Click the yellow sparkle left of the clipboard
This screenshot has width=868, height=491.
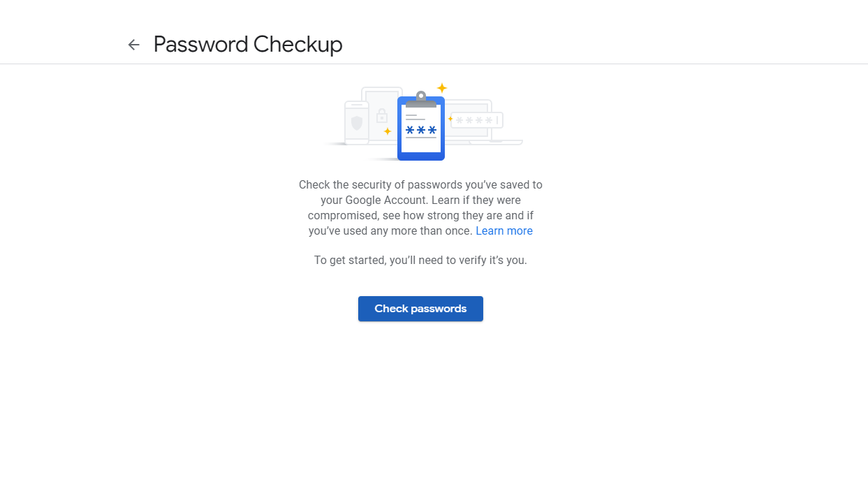(388, 131)
